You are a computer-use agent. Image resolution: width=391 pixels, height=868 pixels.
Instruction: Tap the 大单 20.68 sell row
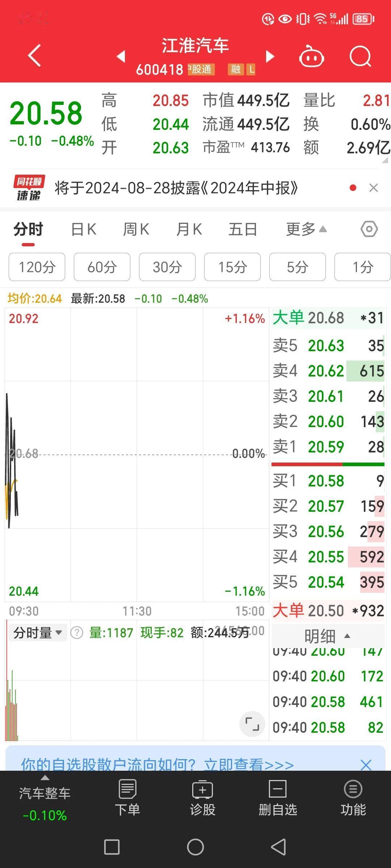pyautogui.click(x=328, y=318)
